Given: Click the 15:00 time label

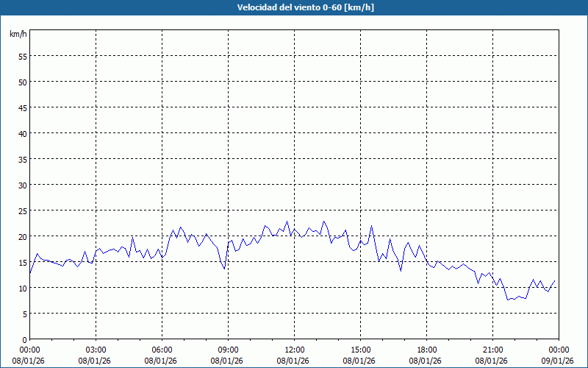Looking at the screenshot, I should pos(360,350).
